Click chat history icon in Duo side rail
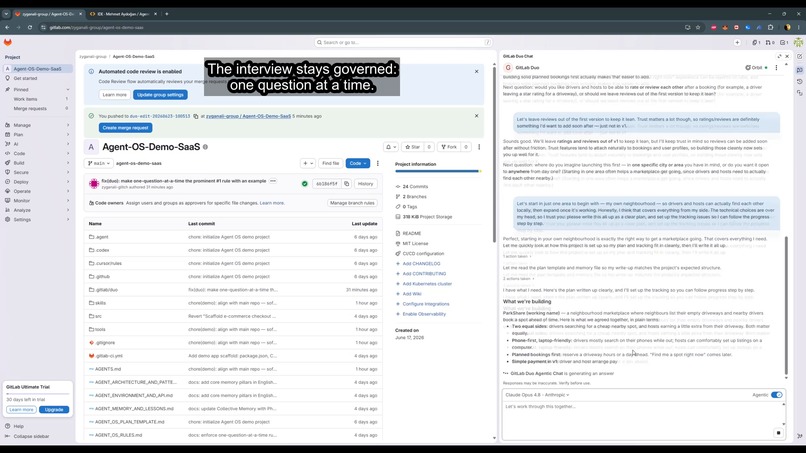This screenshot has height=453, width=806. pos(800,81)
